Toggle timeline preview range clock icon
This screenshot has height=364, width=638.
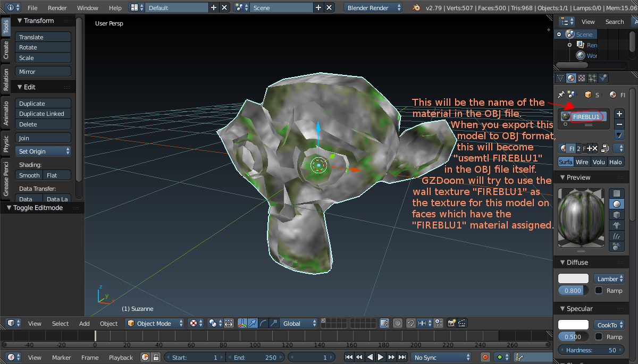(x=145, y=357)
